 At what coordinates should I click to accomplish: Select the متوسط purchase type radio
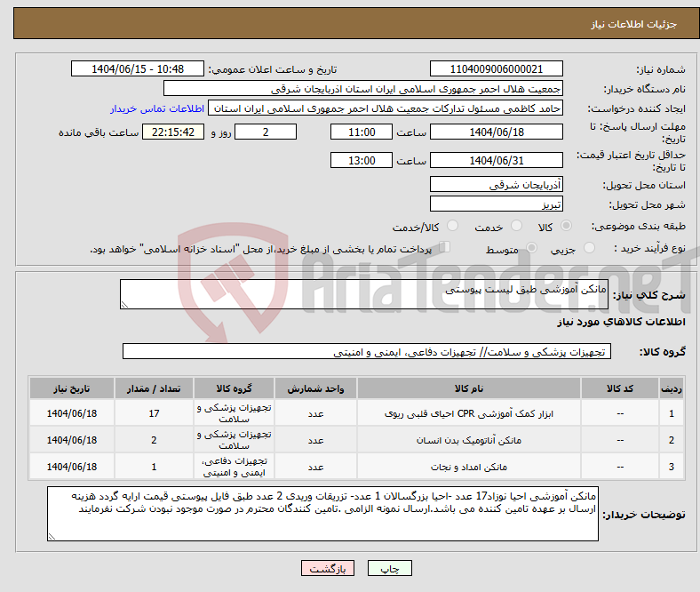tap(531, 248)
